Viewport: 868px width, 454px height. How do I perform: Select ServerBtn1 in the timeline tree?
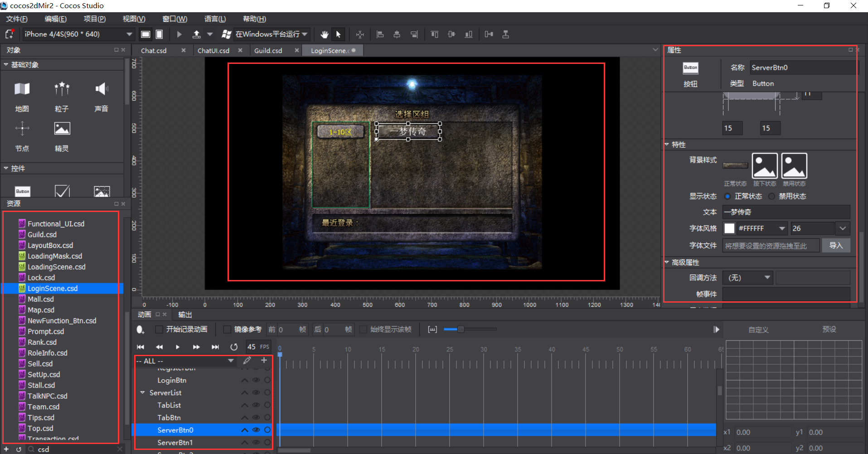click(175, 443)
